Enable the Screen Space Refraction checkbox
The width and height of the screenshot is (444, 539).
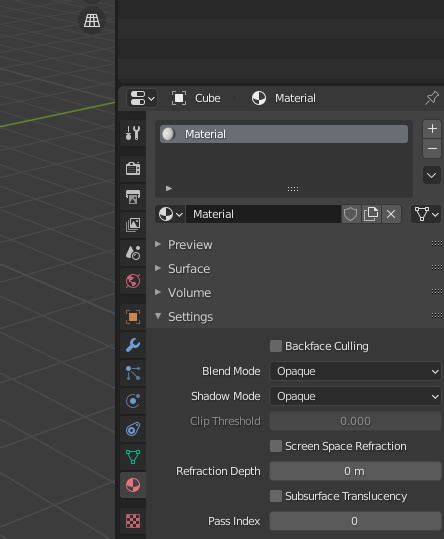(276, 446)
